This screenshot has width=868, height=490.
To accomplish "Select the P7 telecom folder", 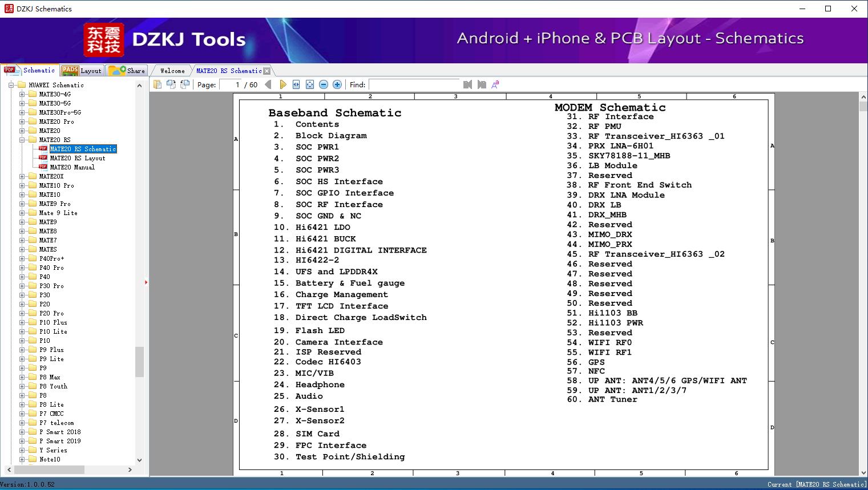I will coord(56,423).
